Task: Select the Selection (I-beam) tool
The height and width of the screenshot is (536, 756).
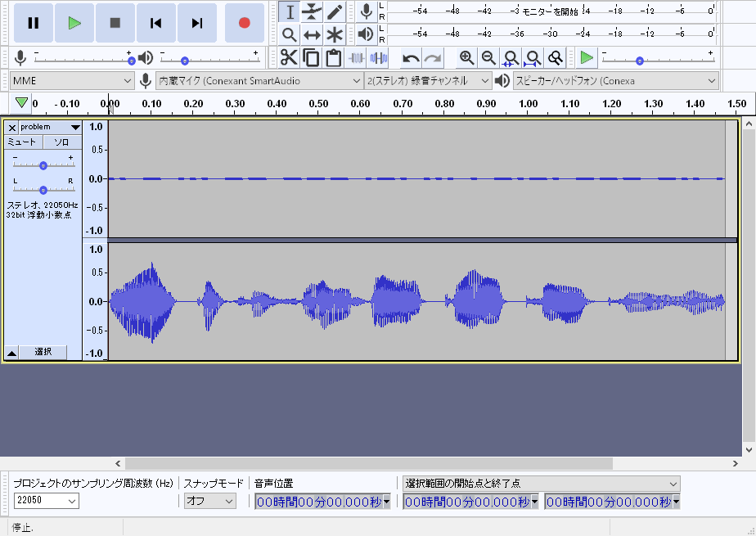Action: [290, 12]
